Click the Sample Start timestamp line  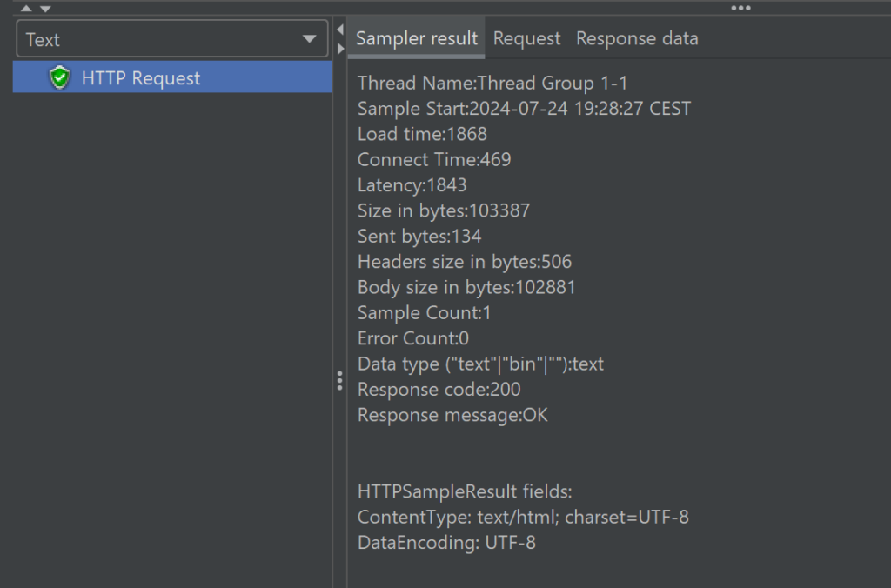(524, 109)
